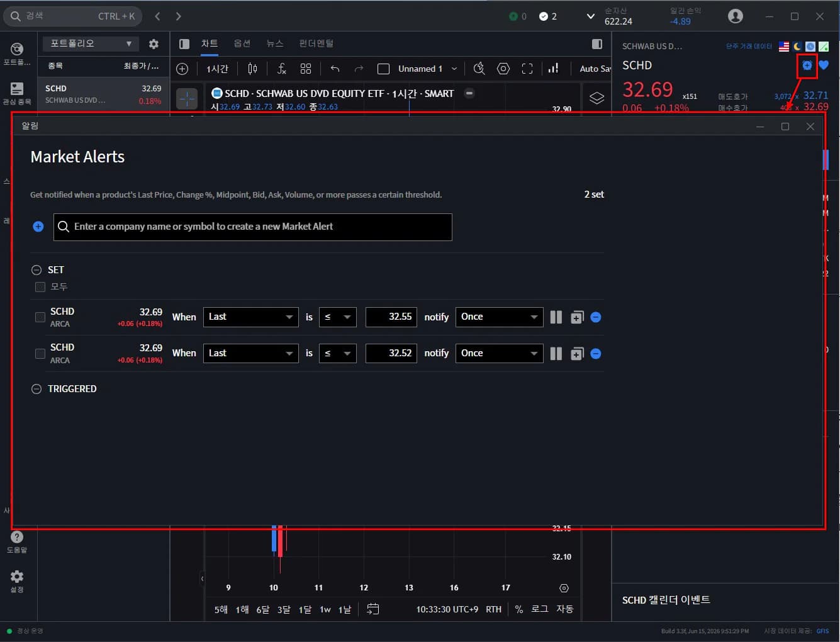The height and width of the screenshot is (642, 840).
Task: Check the '모두' select-all checkbox
Action: (x=40, y=287)
